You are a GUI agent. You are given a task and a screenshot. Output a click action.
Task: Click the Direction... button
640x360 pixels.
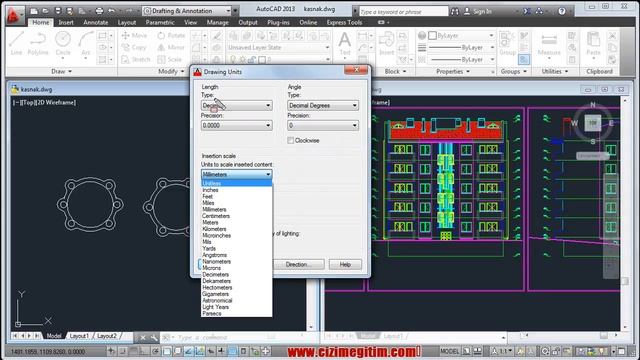pos(298,264)
